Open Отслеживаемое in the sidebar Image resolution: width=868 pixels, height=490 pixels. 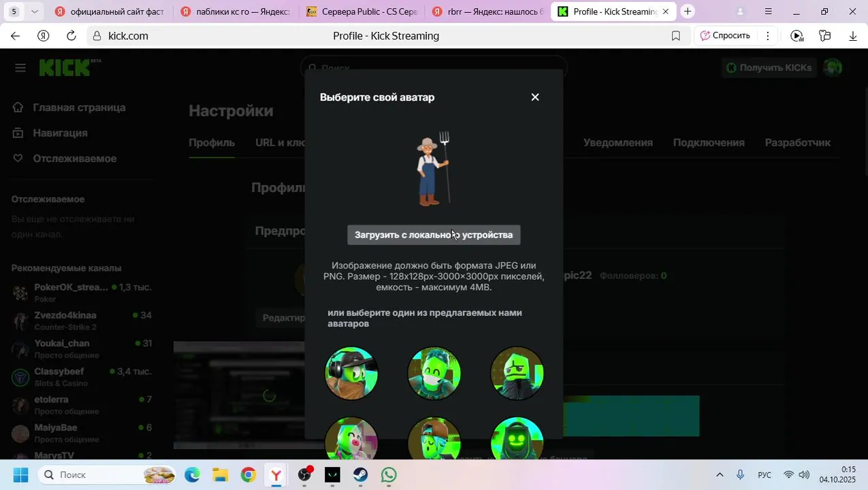coord(65,159)
